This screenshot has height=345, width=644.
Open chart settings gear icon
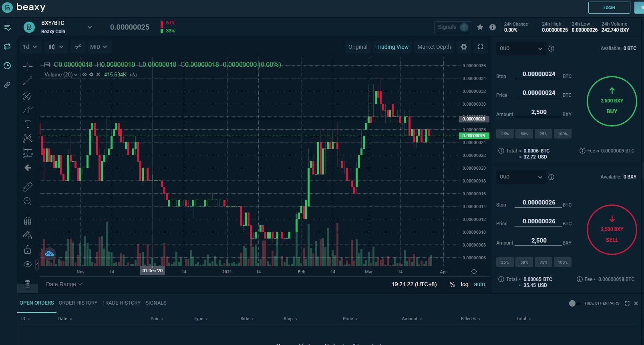[464, 47]
